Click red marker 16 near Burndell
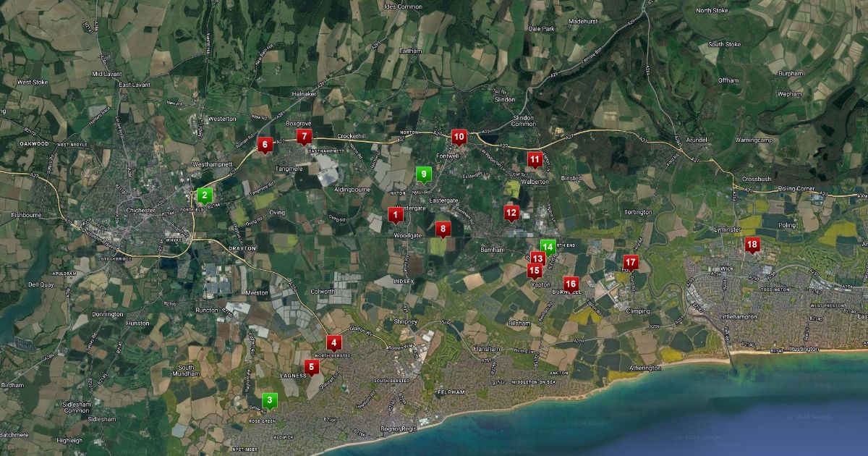 tap(571, 283)
